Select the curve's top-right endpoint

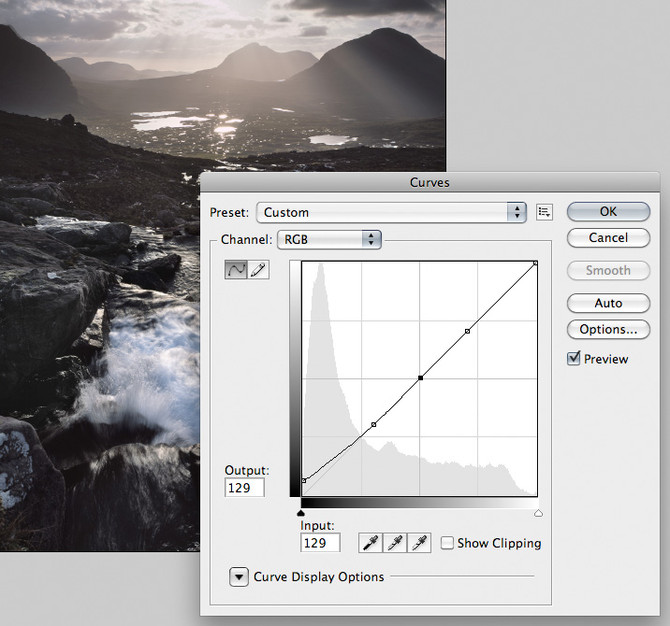535,263
